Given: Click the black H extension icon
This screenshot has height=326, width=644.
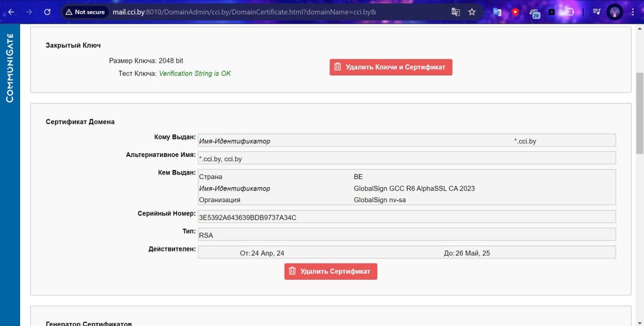Looking at the screenshot, I should [551, 12].
